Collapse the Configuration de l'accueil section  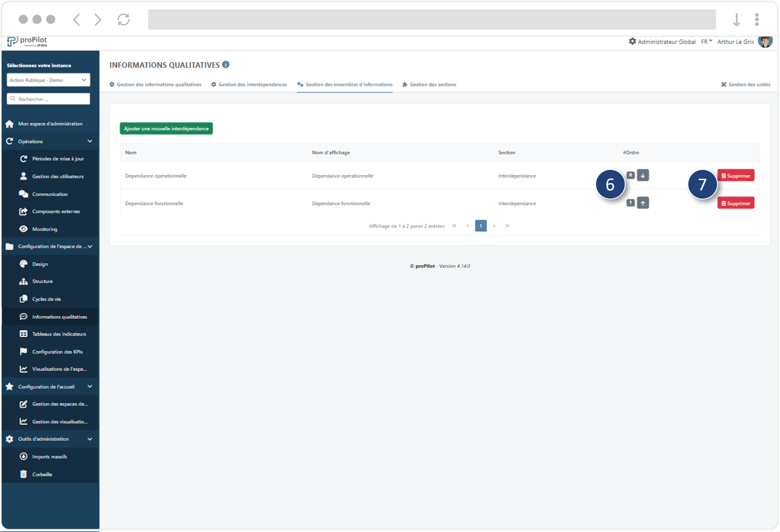90,386
